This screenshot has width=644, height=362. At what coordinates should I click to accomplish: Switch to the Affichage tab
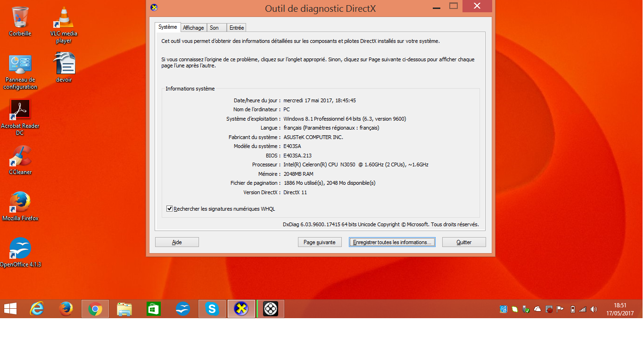193,28
